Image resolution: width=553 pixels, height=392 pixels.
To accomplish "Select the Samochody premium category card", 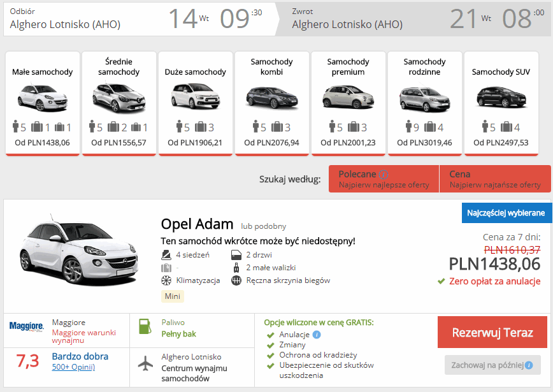I will click(x=348, y=103).
